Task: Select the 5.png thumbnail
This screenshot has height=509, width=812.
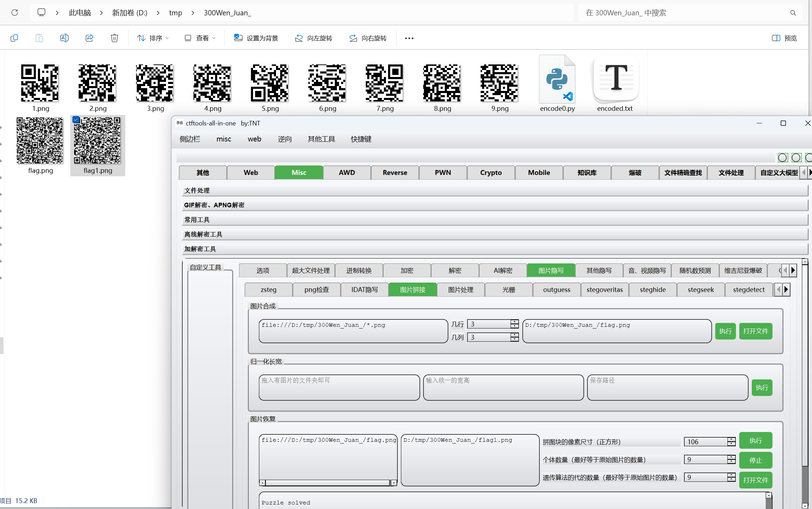Action: coord(270,83)
